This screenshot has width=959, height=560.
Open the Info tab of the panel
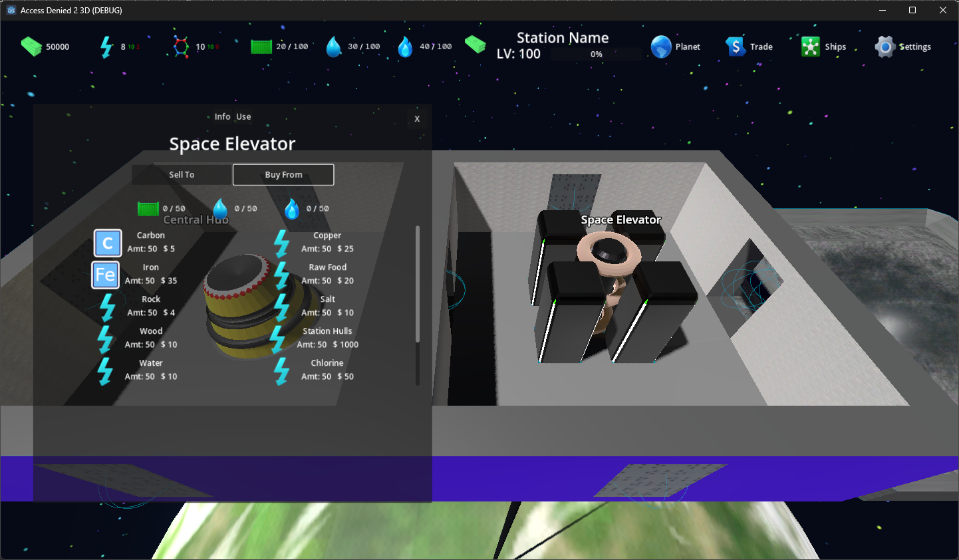click(x=222, y=117)
